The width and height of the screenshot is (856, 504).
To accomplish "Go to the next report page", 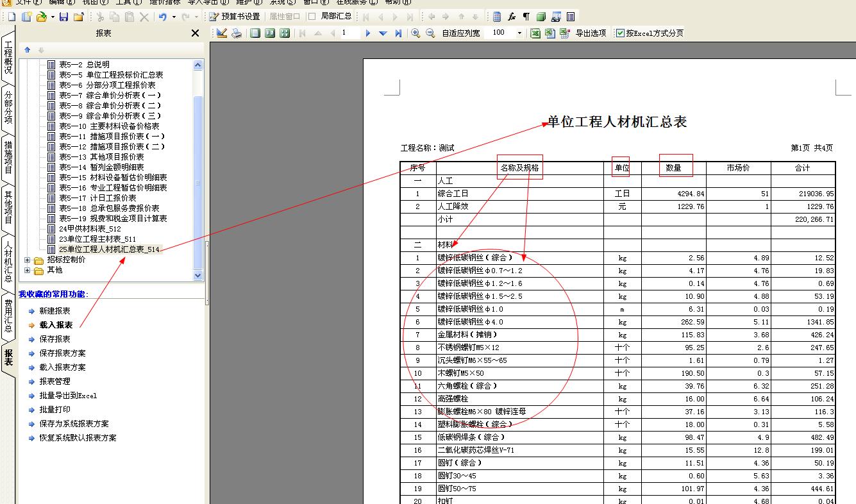I will [x=368, y=33].
